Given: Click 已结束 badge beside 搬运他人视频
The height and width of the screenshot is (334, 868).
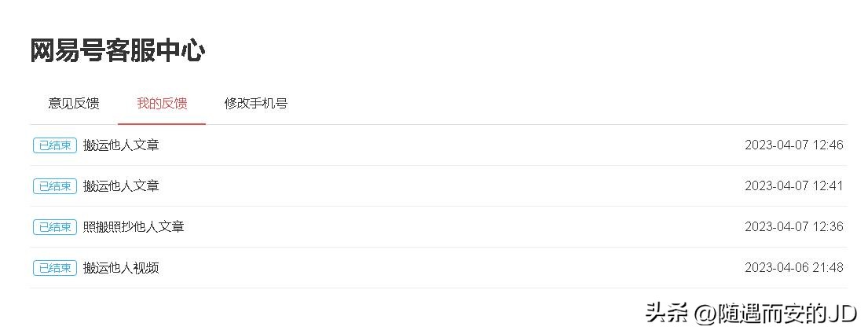Looking at the screenshot, I should click(x=55, y=268).
